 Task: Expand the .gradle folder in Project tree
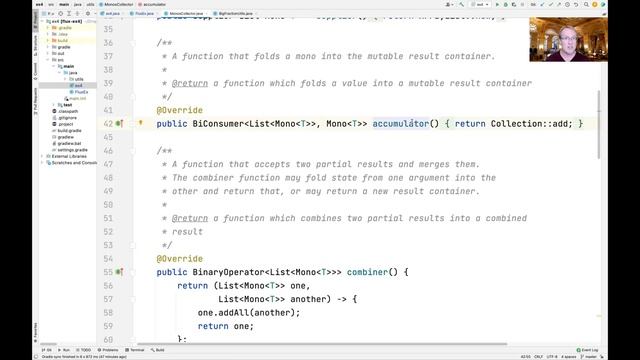pos(48,28)
